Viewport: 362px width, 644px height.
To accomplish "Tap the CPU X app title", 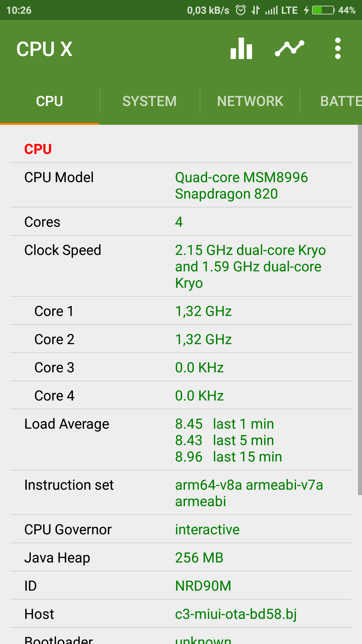I will [x=45, y=49].
